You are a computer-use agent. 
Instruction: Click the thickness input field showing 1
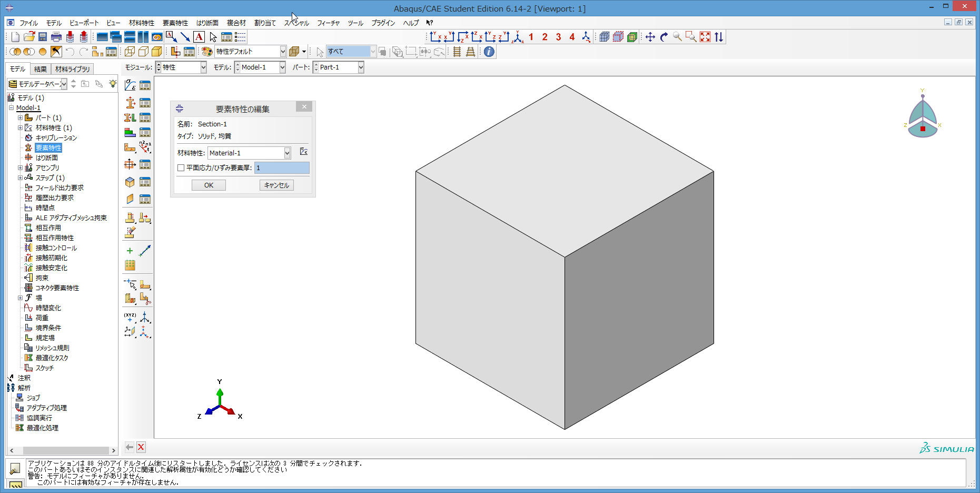pos(282,168)
